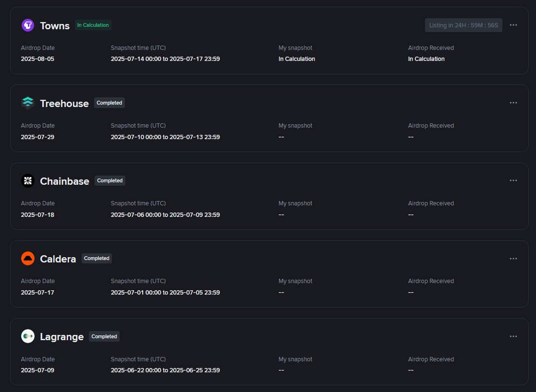Click snapshot time 2025-07-06 00:00 to 2025-07-09 23:59
Screen dimensions: 536x392
[x=165, y=215]
